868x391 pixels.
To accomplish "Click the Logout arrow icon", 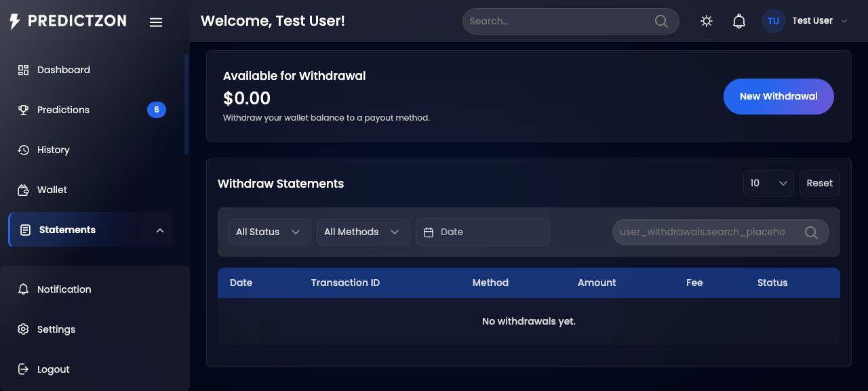I will pyautogui.click(x=23, y=369).
